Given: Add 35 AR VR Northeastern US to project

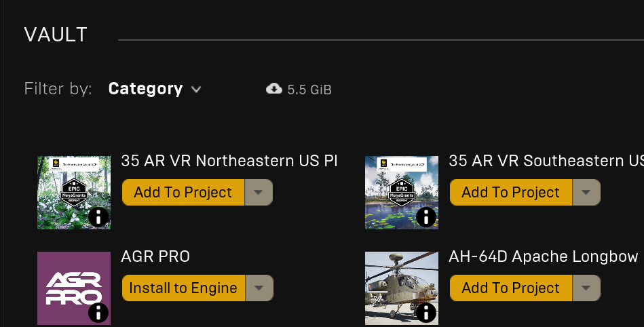Looking at the screenshot, I should click(x=183, y=192).
